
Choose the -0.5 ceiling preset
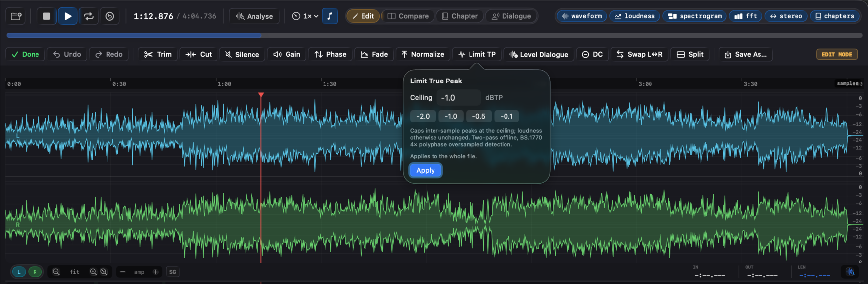click(x=479, y=116)
